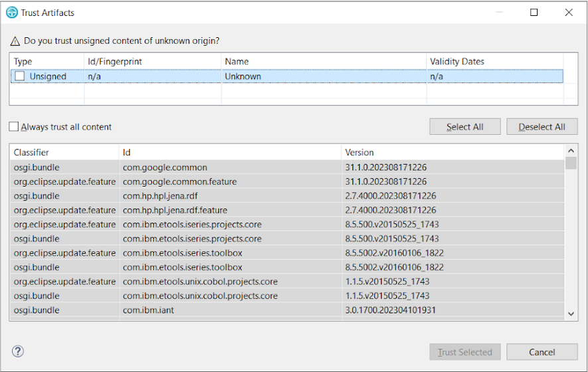Viewport: 588px width, 372px height.
Task: Select the com.hp.hpl.jena.rdf bundle row
Action: [x=287, y=196]
